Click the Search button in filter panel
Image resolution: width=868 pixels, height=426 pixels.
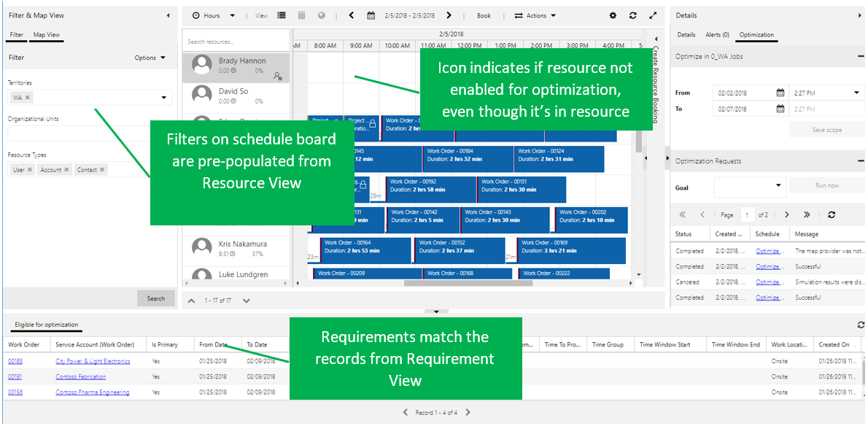pyautogui.click(x=156, y=298)
